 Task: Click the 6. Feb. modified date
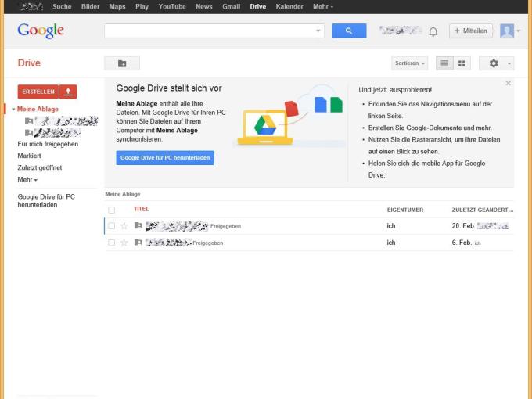click(x=462, y=243)
